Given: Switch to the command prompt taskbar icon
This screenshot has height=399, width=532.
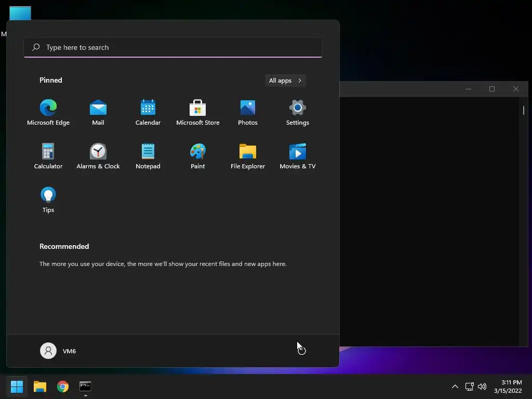Looking at the screenshot, I should pos(85,387).
